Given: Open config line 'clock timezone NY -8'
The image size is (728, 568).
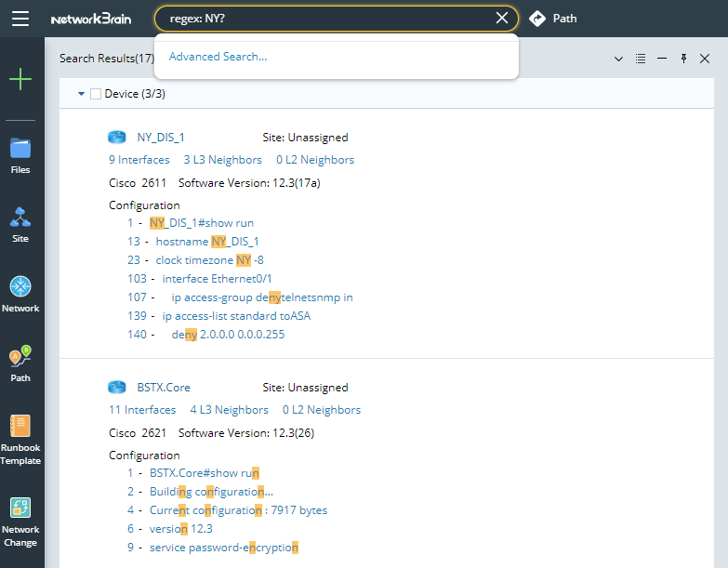Looking at the screenshot, I should [210, 260].
